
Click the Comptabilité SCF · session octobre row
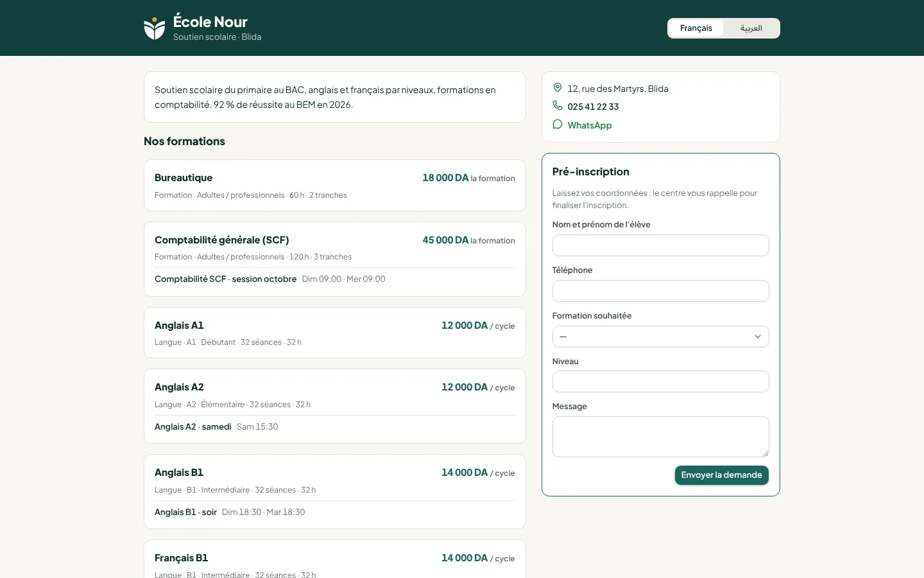[335, 279]
